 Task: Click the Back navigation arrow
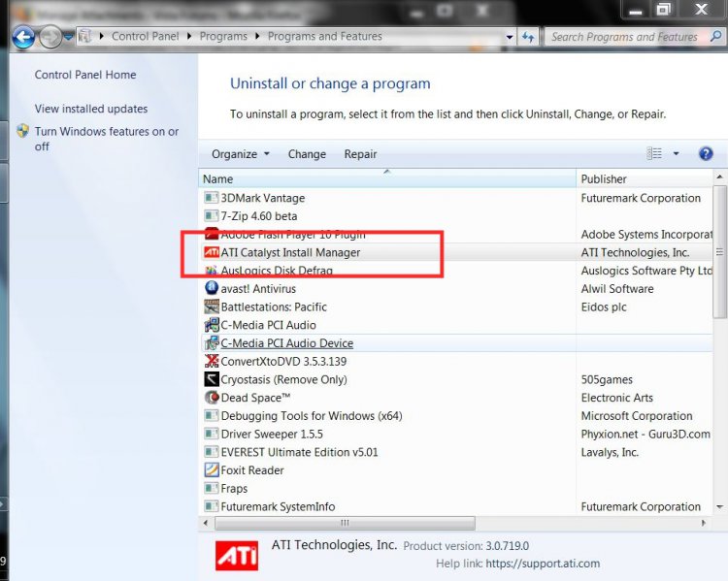coord(23,38)
